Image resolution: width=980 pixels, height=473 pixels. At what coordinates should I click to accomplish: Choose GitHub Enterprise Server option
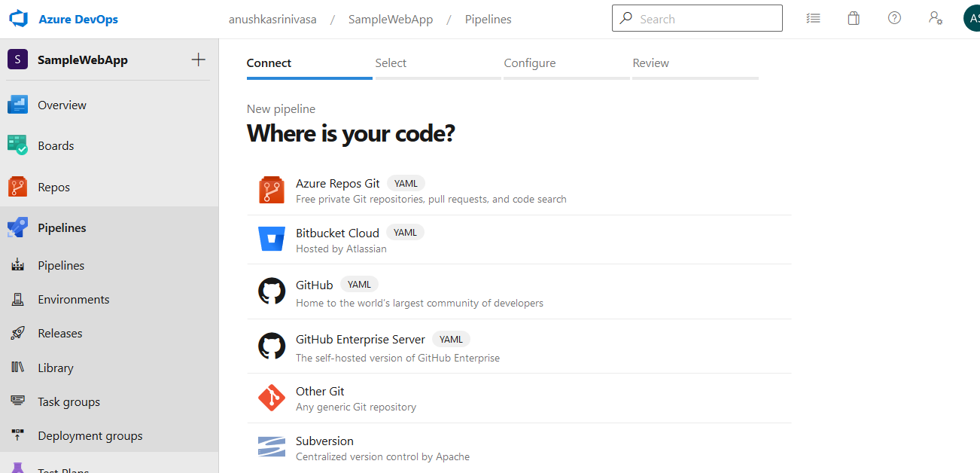pos(519,346)
